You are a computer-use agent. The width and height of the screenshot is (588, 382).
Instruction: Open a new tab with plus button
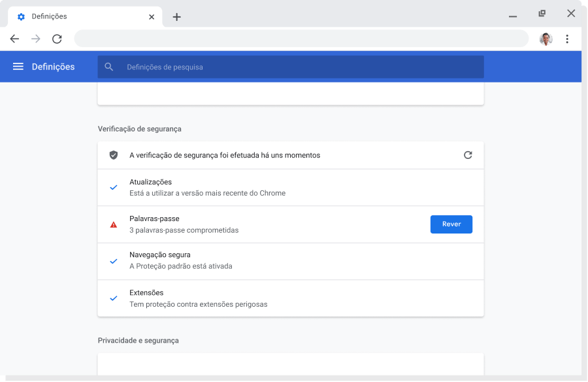[176, 17]
